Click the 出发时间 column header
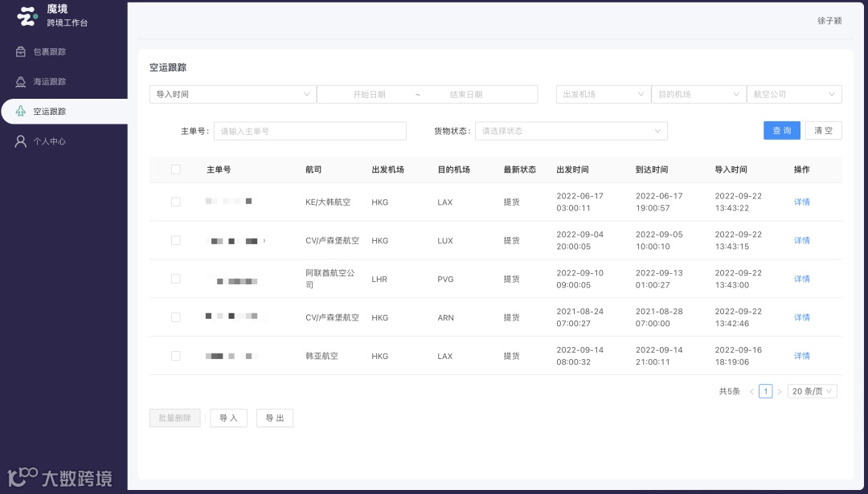 coord(572,169)
